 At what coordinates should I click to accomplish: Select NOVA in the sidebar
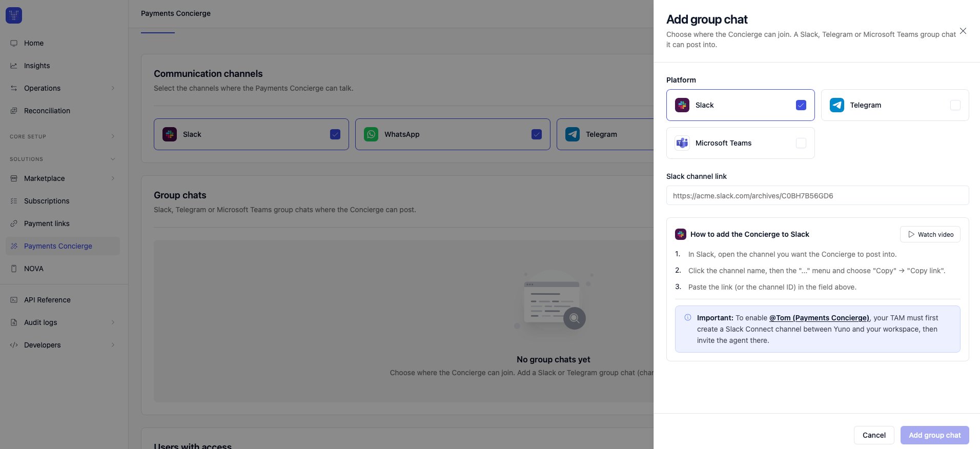pos(63,269)
